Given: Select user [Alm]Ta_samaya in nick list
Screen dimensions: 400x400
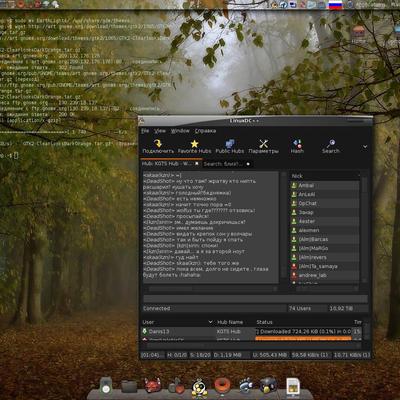Looking at the screenshot, I should click(324, 266).
